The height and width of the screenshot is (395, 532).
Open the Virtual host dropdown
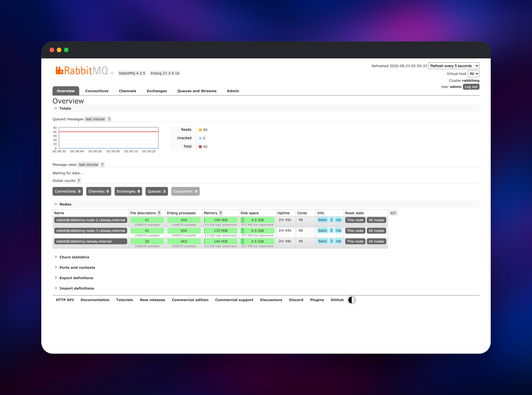pyautogui.click(x=474, y=74)
